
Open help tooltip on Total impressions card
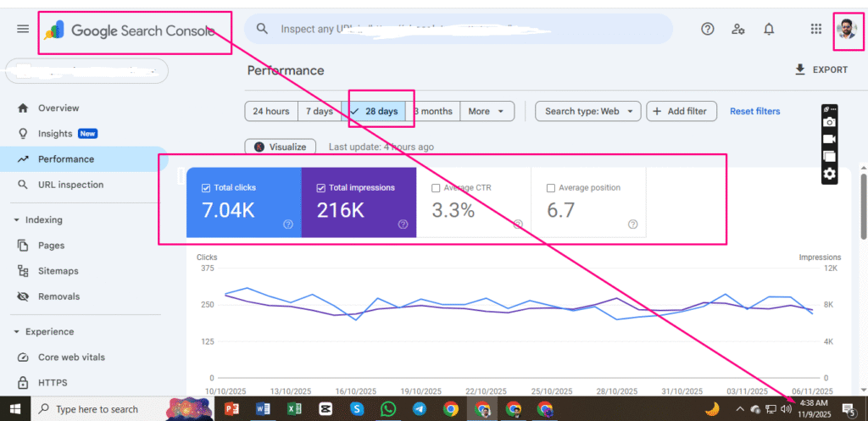(403, 224)
